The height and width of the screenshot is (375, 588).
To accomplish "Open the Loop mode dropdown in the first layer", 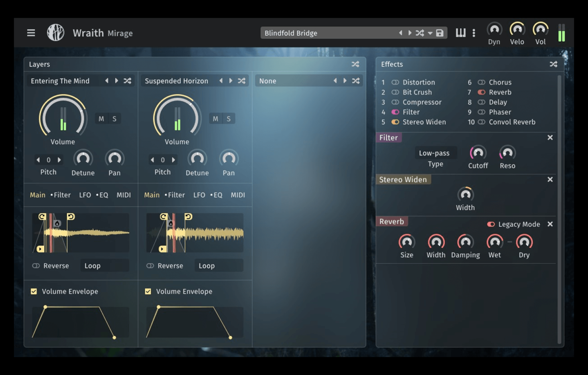I will coord(104,266).
